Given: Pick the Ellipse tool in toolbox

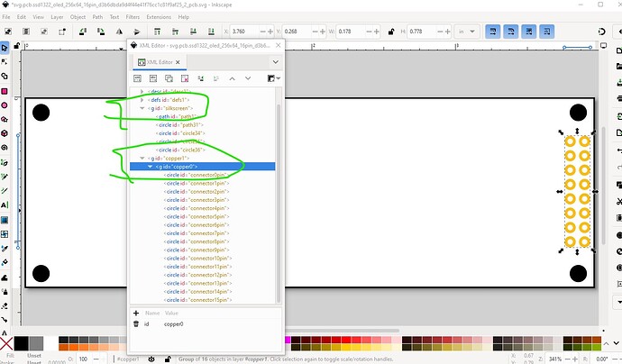Looking at the screenshot, I should [x=5, y=105].
